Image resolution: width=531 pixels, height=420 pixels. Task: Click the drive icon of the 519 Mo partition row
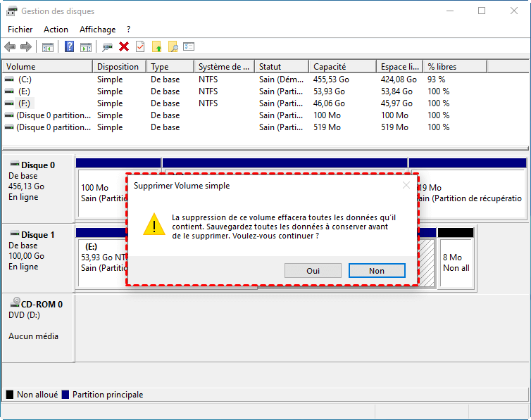[9, 127]
